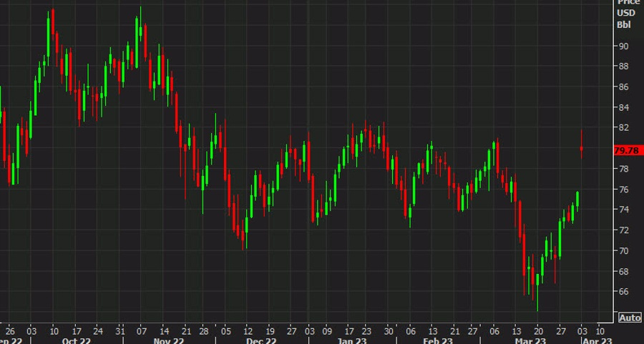Click the 66 price axis tick
Screen dimensions: 644x344
point(623,292)
